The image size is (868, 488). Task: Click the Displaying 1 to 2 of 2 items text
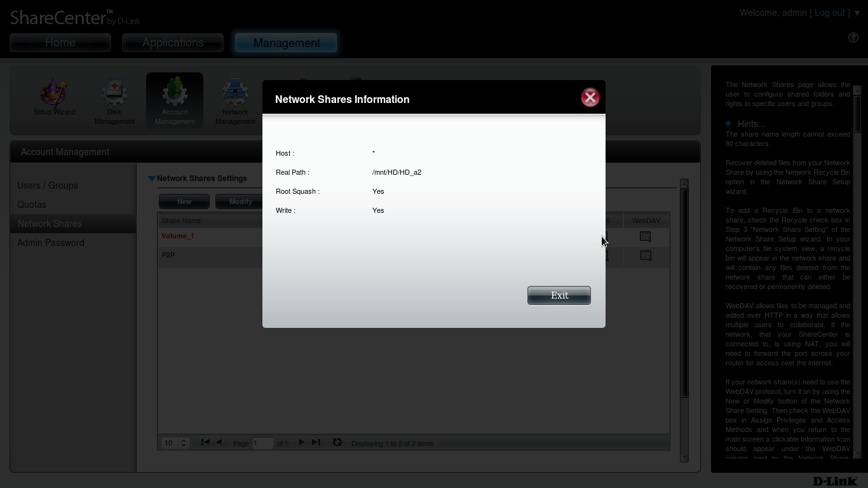[392, 444]
